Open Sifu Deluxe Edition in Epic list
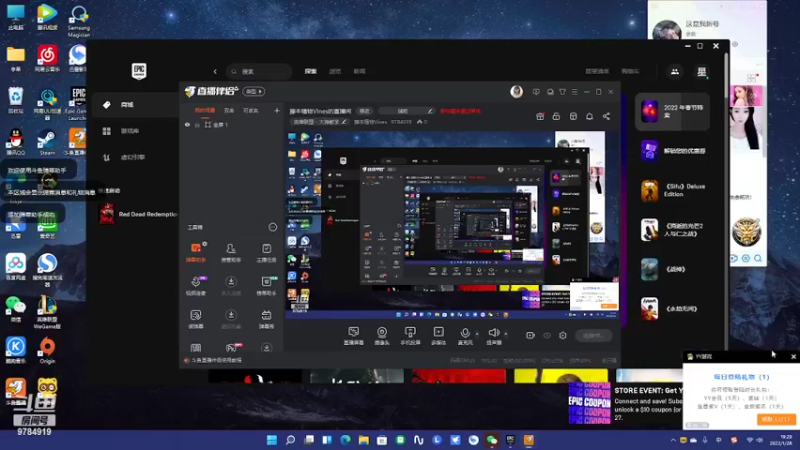The height and width of the screenshot is (450, 800). click(671, 190)
